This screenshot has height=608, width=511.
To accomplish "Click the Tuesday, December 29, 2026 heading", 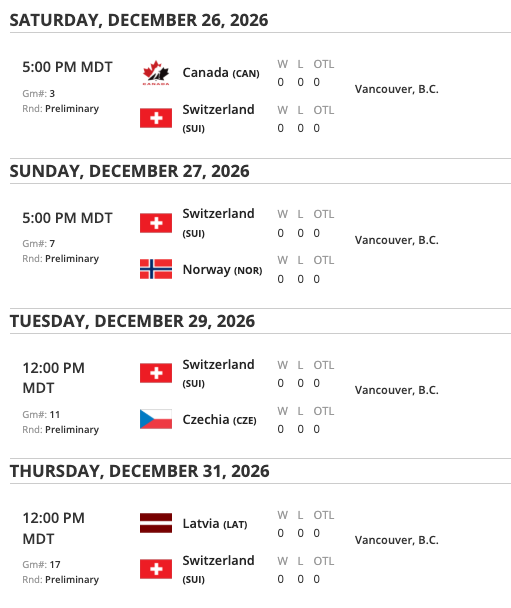I will 132,321.
